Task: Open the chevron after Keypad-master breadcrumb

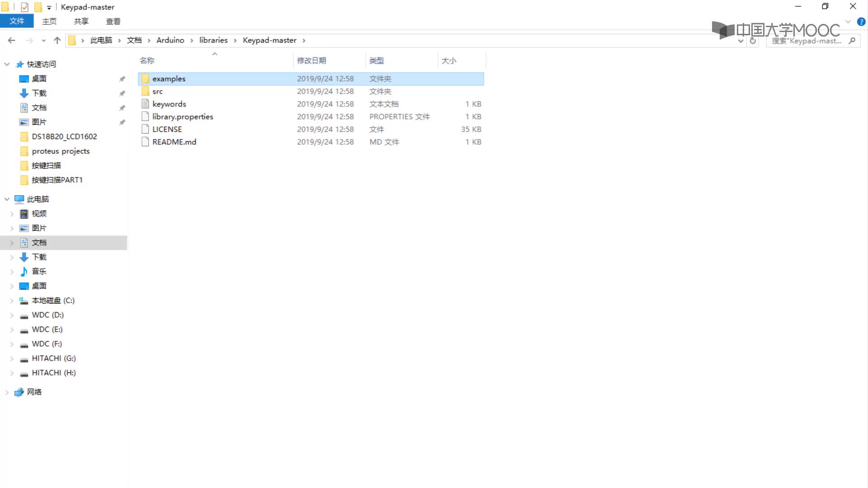Action: pos(304,41)
